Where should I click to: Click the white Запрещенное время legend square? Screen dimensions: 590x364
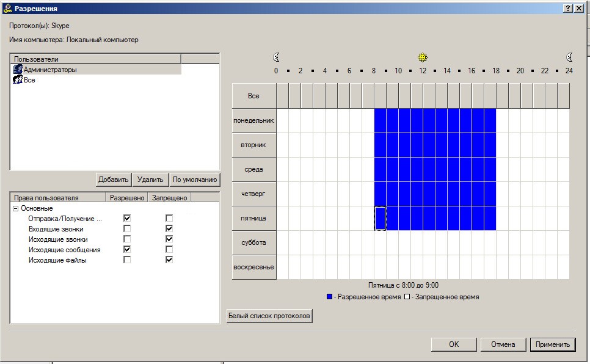[x=407, y=297]
